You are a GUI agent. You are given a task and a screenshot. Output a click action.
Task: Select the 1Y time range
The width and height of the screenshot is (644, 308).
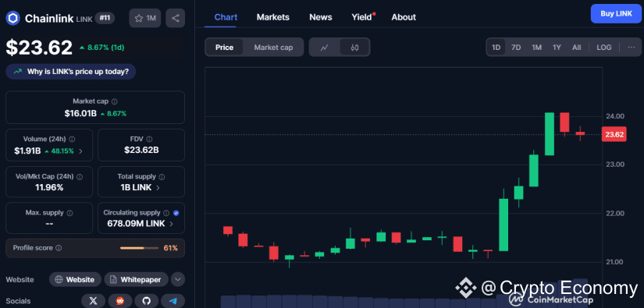(557, 47)
